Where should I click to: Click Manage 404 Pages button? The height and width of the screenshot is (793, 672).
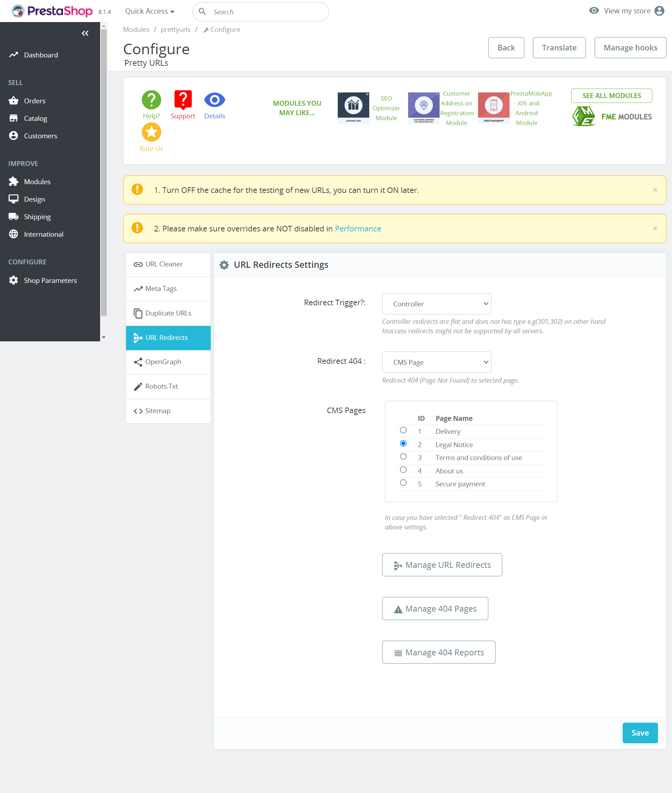(x=435, y=608)
